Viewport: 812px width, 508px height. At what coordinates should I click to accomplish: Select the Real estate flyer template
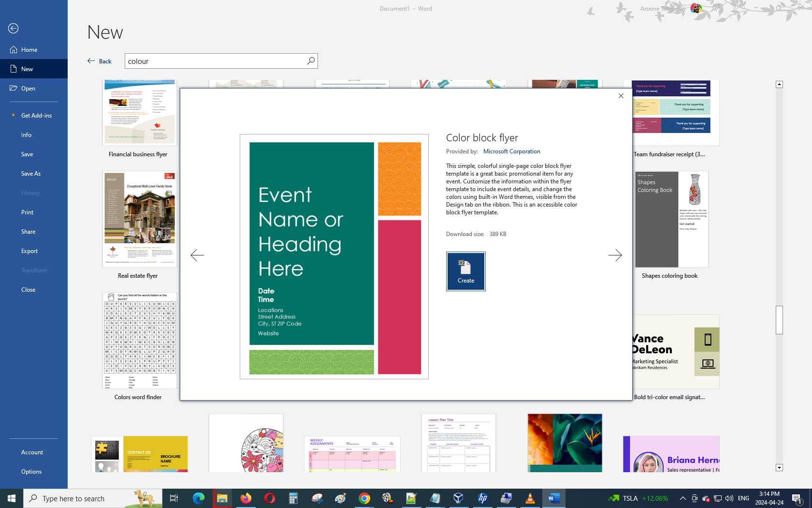[x=139, y=220]
